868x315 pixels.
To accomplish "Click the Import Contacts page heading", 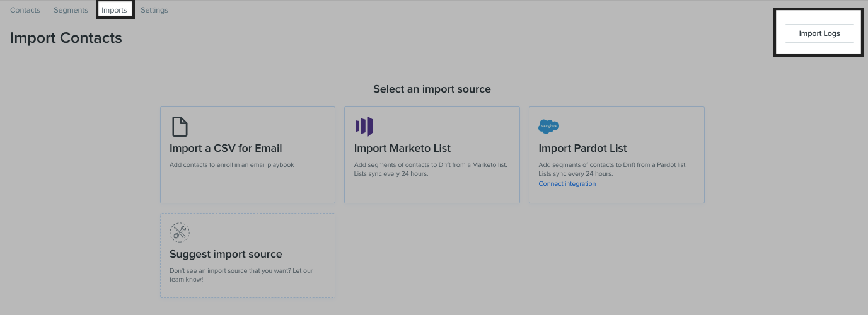I will point(66,38).
